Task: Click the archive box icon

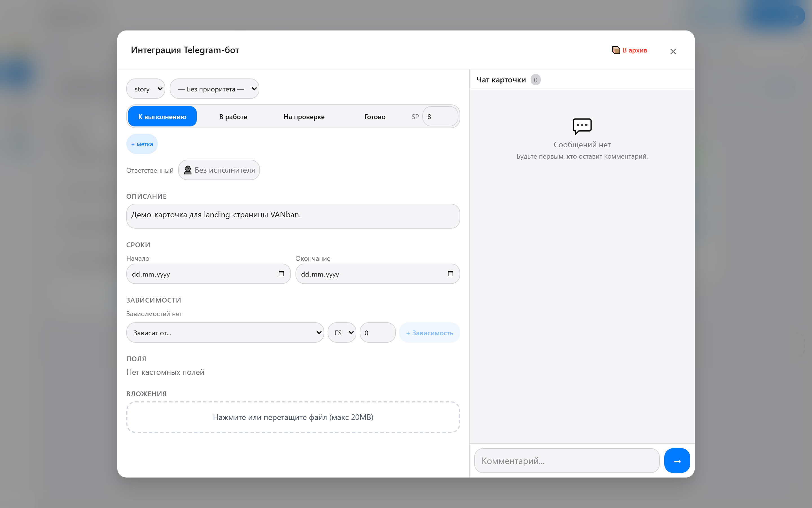Action: point(616,50)
